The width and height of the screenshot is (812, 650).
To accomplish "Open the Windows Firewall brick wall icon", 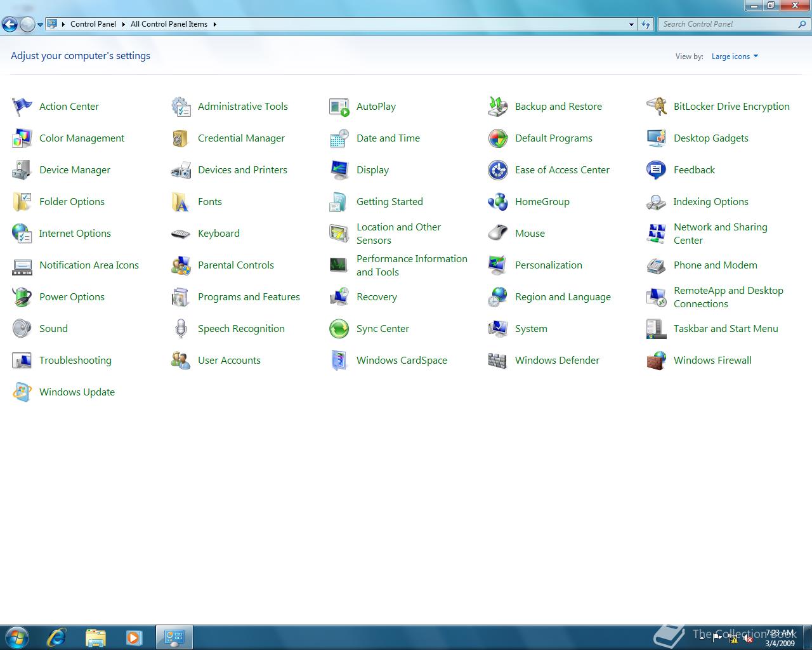I will click(657, 361).
